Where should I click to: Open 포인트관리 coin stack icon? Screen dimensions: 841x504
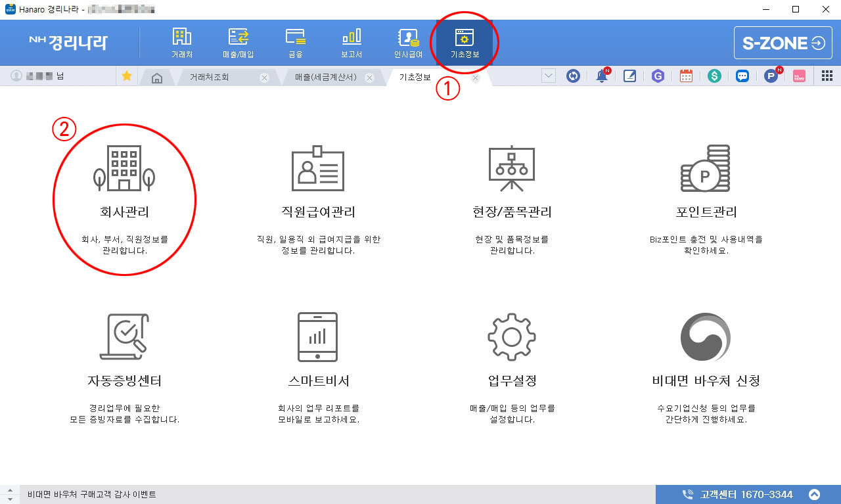pyautogui.click(x=705, y=168)
